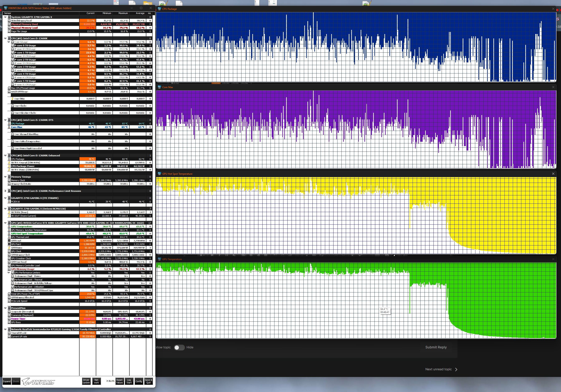Click the Current column header
The image size is (561, 392).
87,13
